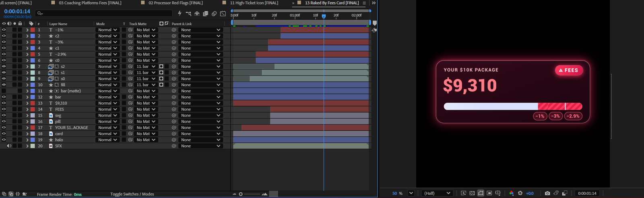Toggle the Motion Blur enable icon
Screen dimensions: 644x198
click(214, 13)
